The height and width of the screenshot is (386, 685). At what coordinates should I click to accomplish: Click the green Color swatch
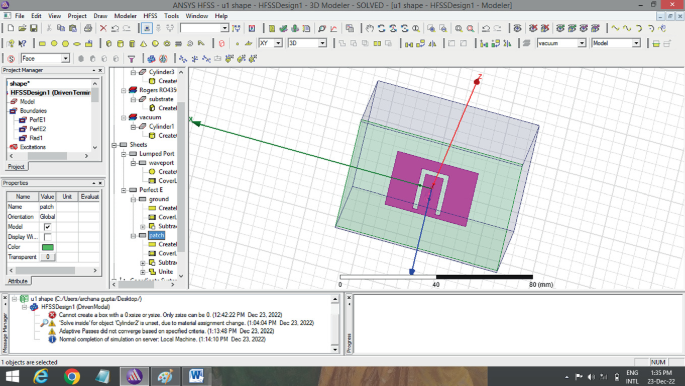pos(47,247)
